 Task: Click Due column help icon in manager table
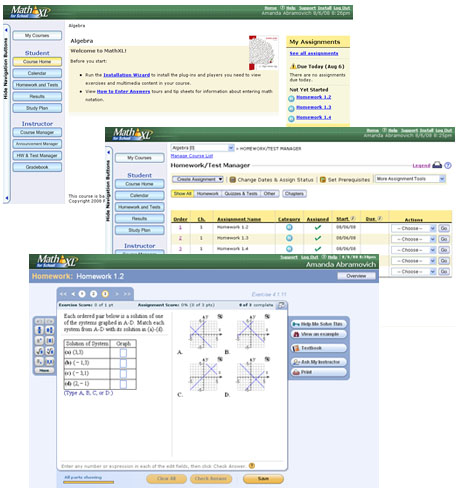[x=379, y=219]
